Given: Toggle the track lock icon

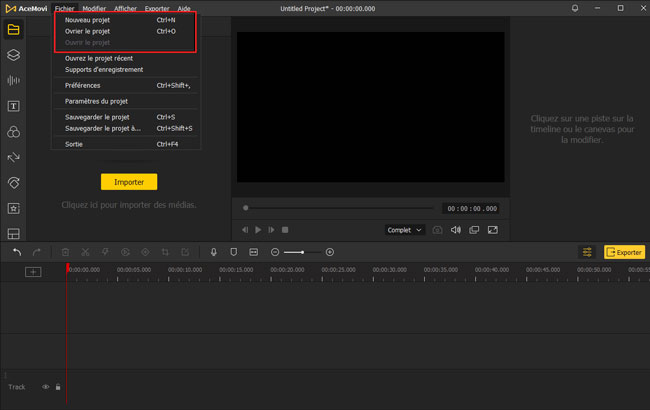Looking at the screenshot, I should coord(58,386).
